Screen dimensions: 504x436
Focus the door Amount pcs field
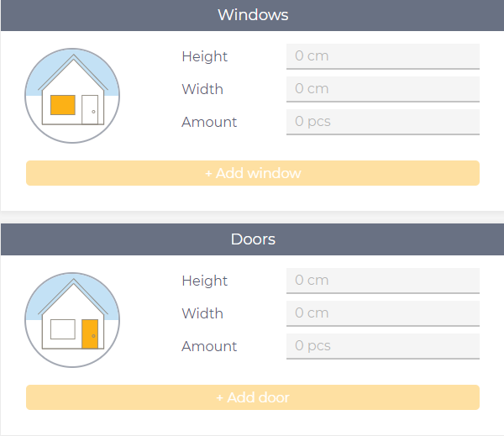[382, 346]
